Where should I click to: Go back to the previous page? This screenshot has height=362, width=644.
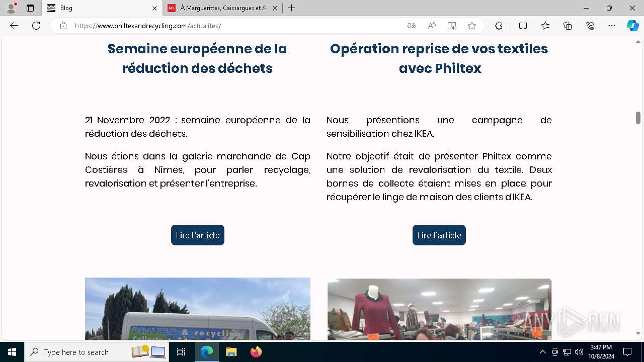coord(14,26)
